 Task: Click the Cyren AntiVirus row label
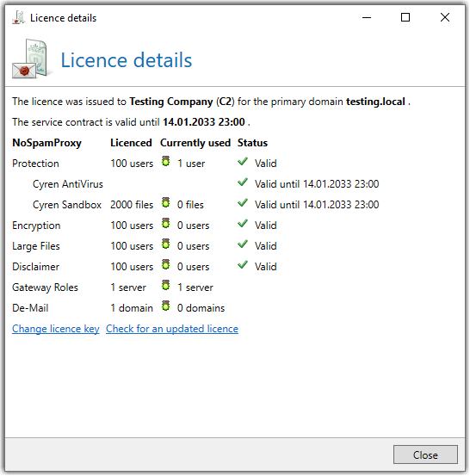click(68, 184)
